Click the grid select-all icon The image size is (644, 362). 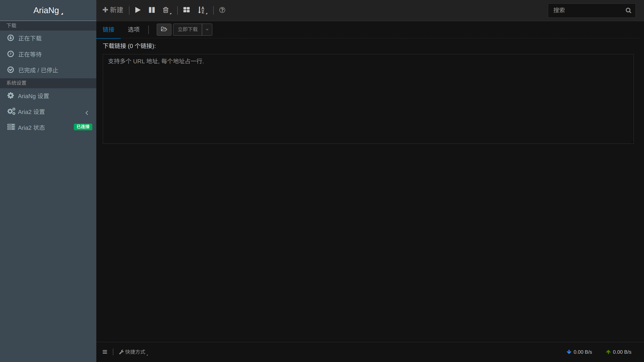point(186,10)
